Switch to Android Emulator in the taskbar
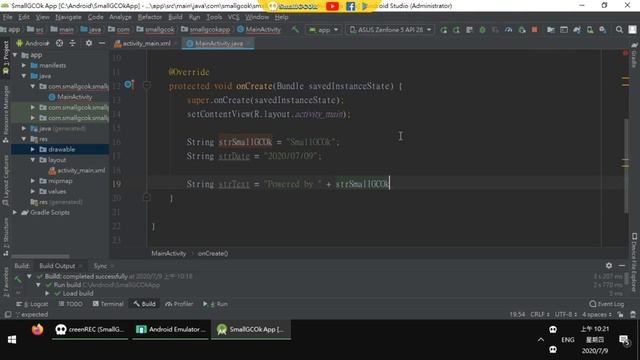The image size is (640, 360). (x=171, y=329)
